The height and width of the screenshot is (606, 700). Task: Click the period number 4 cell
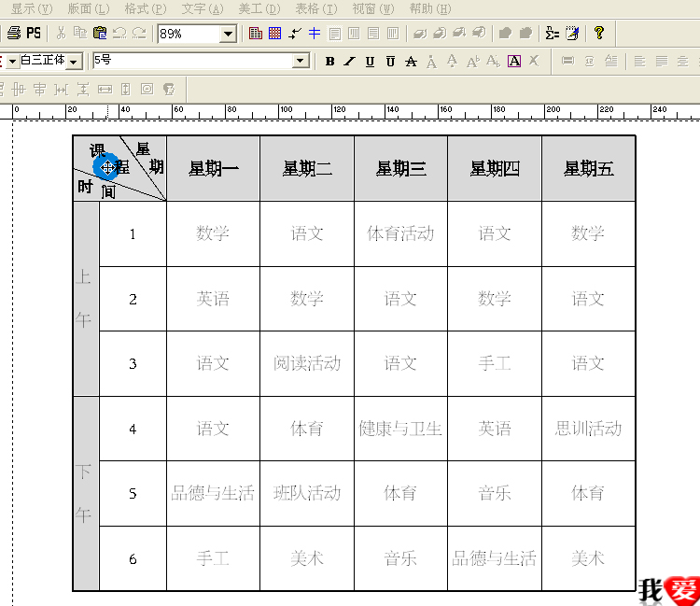(x=133, y=429)
